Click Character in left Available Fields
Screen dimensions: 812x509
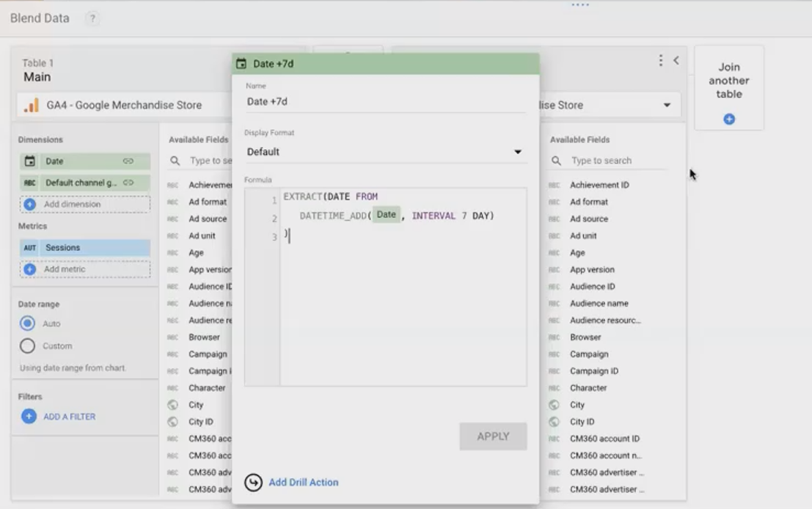207,388
